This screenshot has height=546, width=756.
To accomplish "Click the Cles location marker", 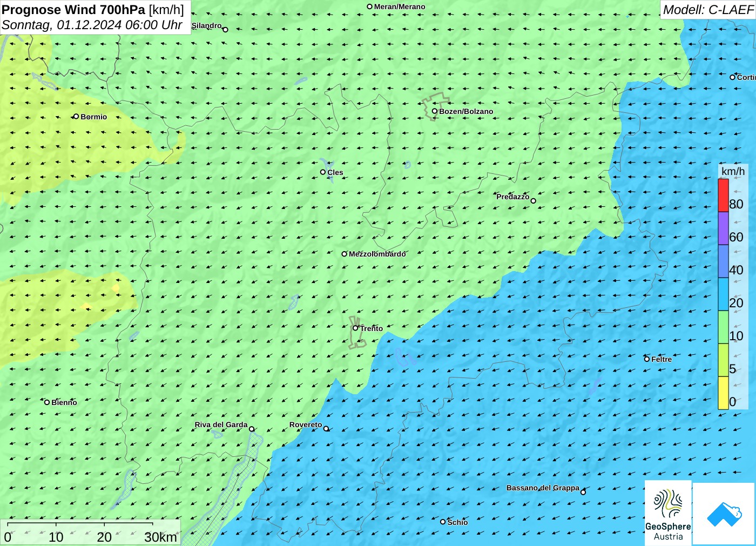I will coord(323,172).
